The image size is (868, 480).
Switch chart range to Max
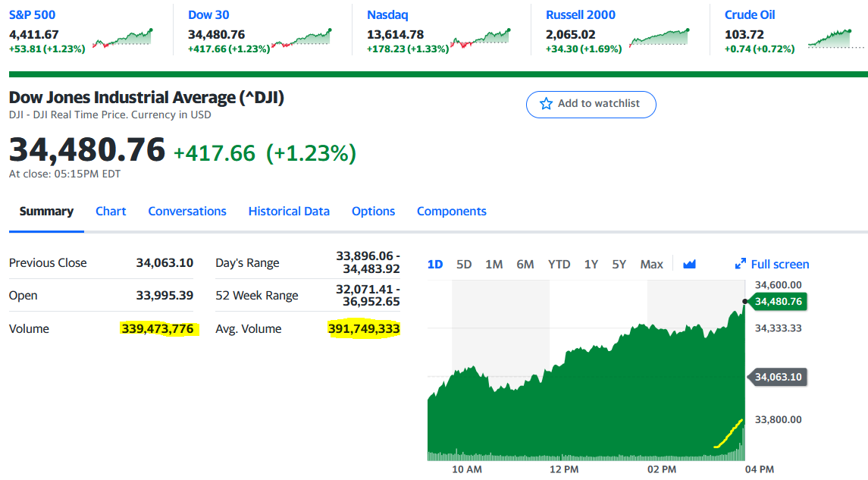pyautogui.click(x=651, y=264)
